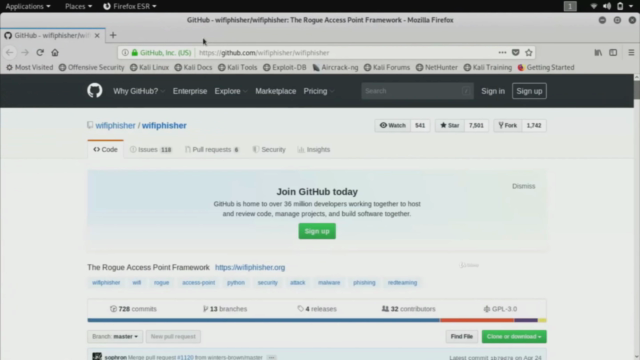Close the GitHub wifiphisher tab
The height and width of the screenshot is (360, 640).
[97, 36]
